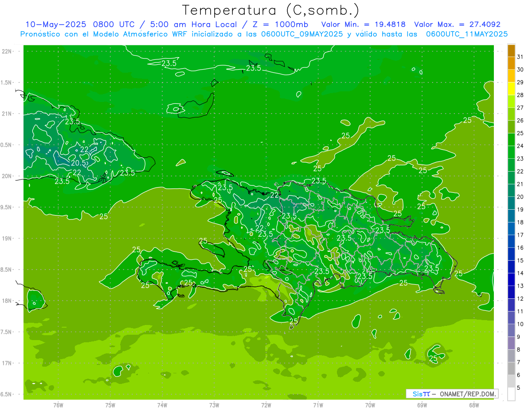Click '0600UTC_11MAY2025' valid-until time text

point(467,34)
